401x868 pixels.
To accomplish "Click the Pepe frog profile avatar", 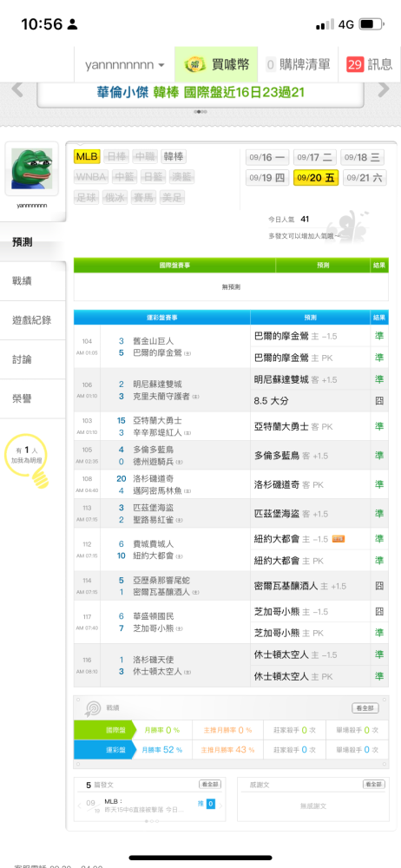I will pos(31,168).
